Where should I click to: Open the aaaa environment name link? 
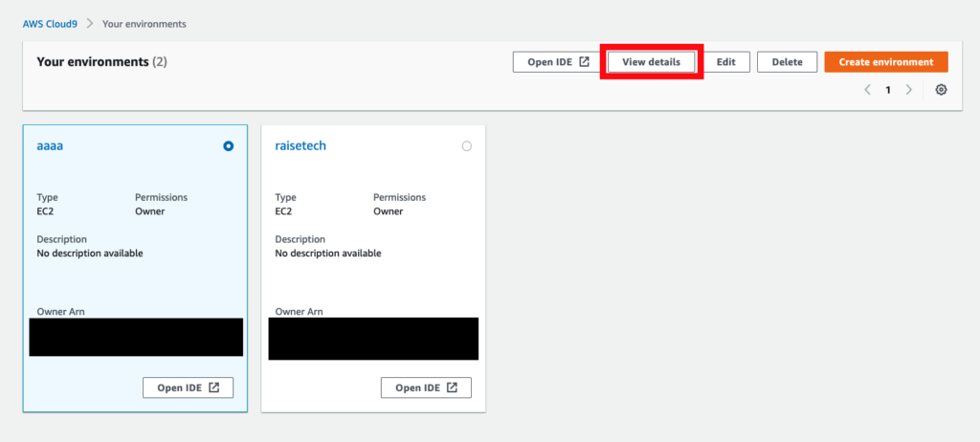point(50,145)
